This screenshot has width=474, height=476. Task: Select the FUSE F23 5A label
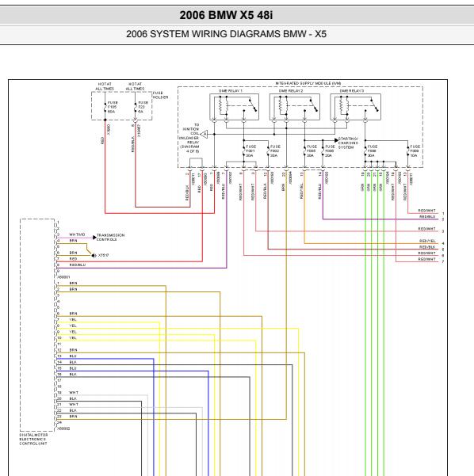click(143, 107)
